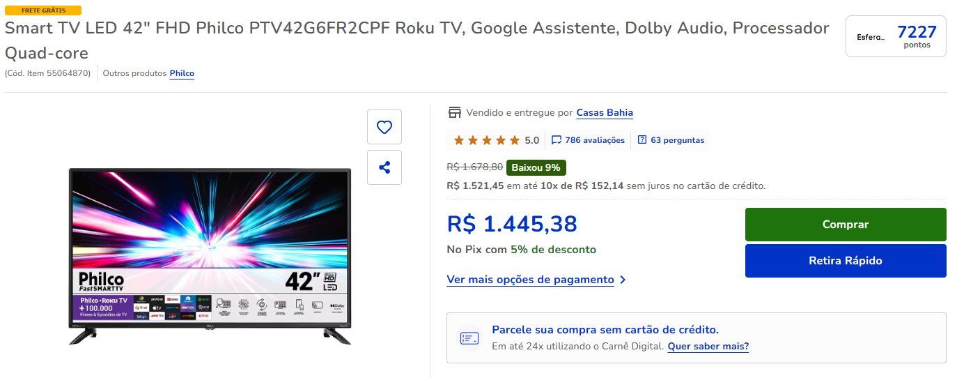Screen dimensions: 980x378
Task: Click chevron next to Ver mais opções
Action: [x=623, y=280]
